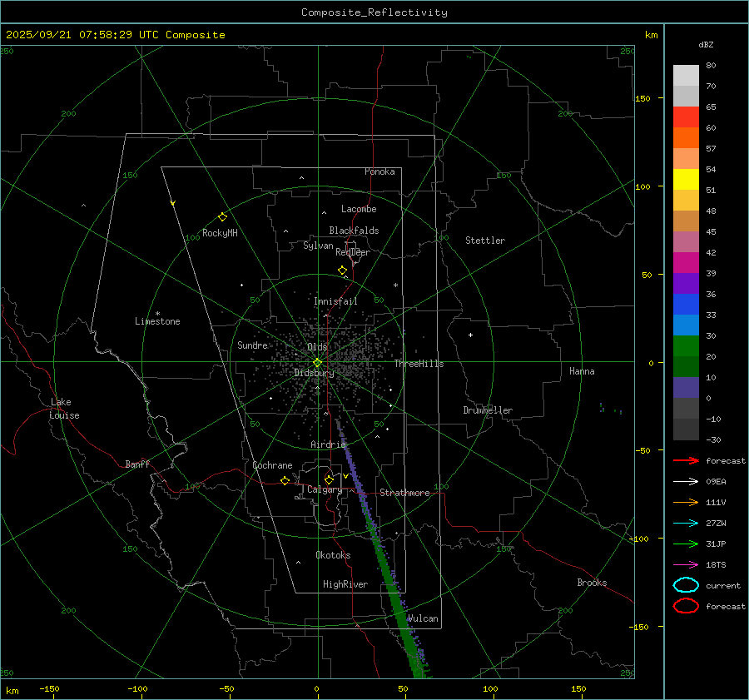Select the red forecast ellipse icon
The width and height of the screenshot is (749, 700).
686,606
